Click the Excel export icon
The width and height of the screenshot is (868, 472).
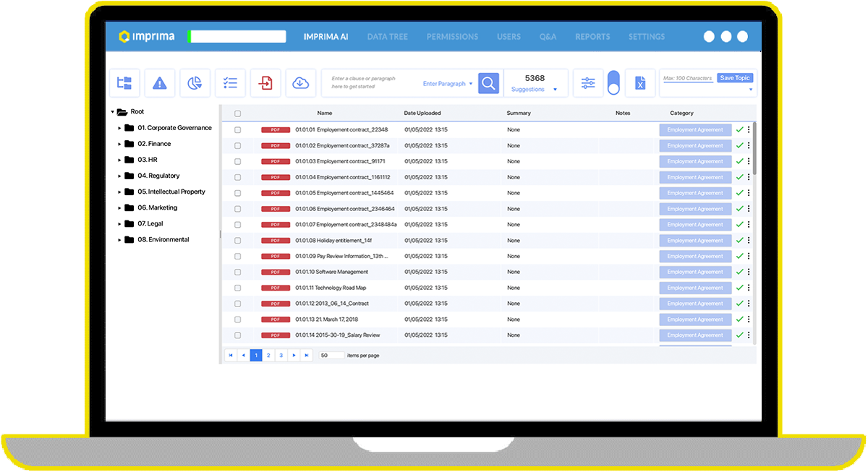coord(640,83)
